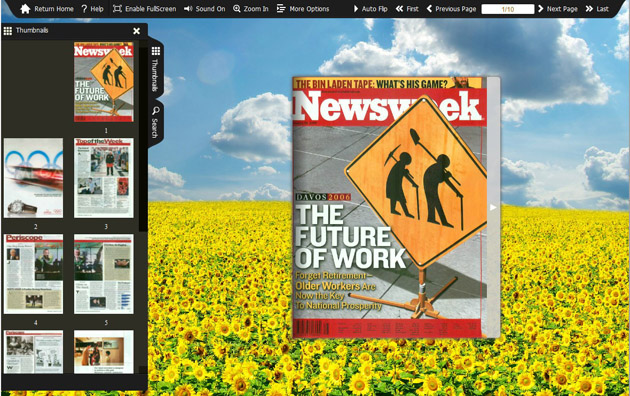Click Enable FullScreen icon
The width and height of the screenshot is (630, 396).
[x=117, y=9]
